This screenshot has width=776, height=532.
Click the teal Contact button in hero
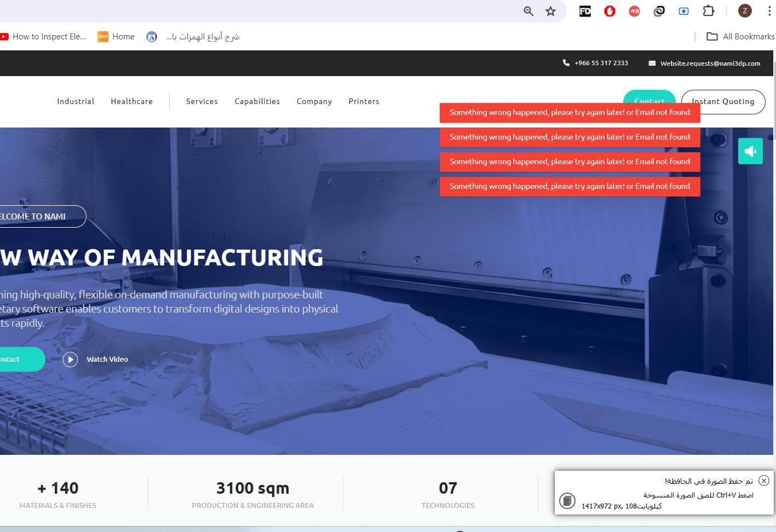(x=22, y=359)
